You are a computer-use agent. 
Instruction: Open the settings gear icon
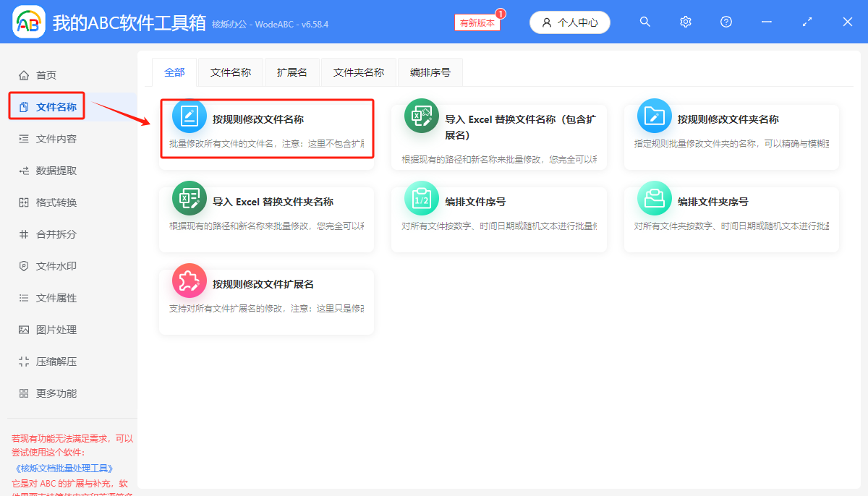point(685,22)
